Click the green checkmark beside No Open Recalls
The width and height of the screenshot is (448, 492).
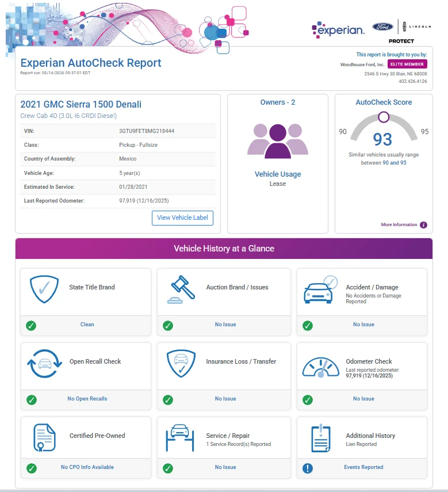[x=32, y=400]
